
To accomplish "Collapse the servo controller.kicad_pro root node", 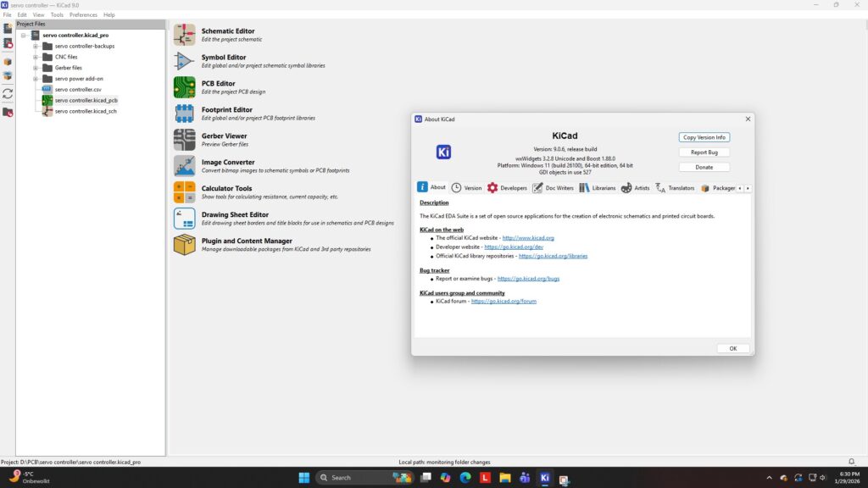I will click(24, 35).
